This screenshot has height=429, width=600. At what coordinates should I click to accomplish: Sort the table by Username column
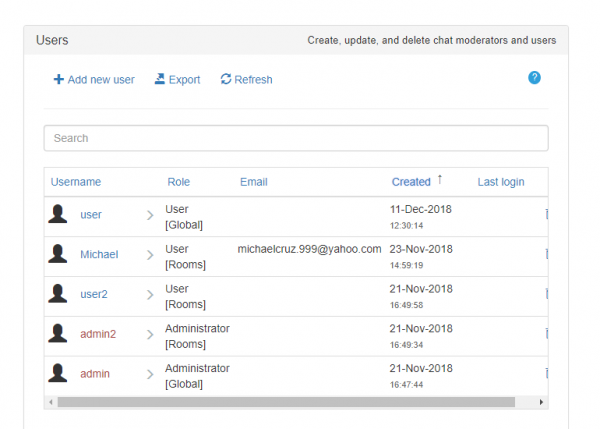(76, 182)
